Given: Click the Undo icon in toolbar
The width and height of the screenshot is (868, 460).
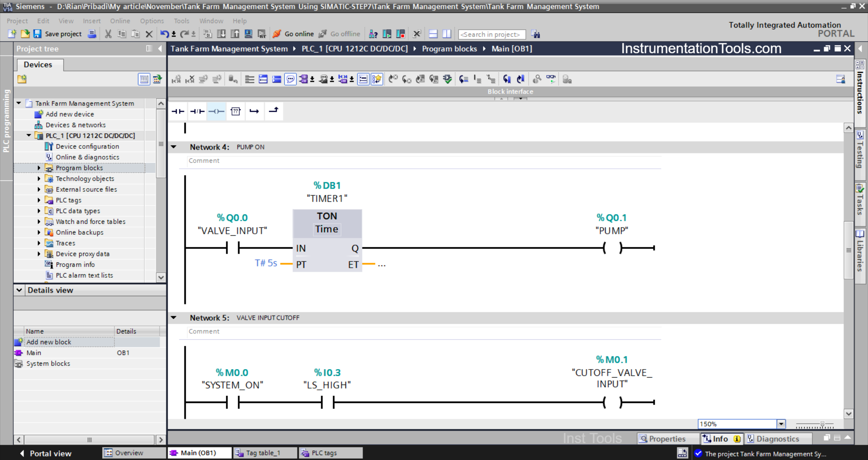Looking at the screenshot, I should [165, 34].
